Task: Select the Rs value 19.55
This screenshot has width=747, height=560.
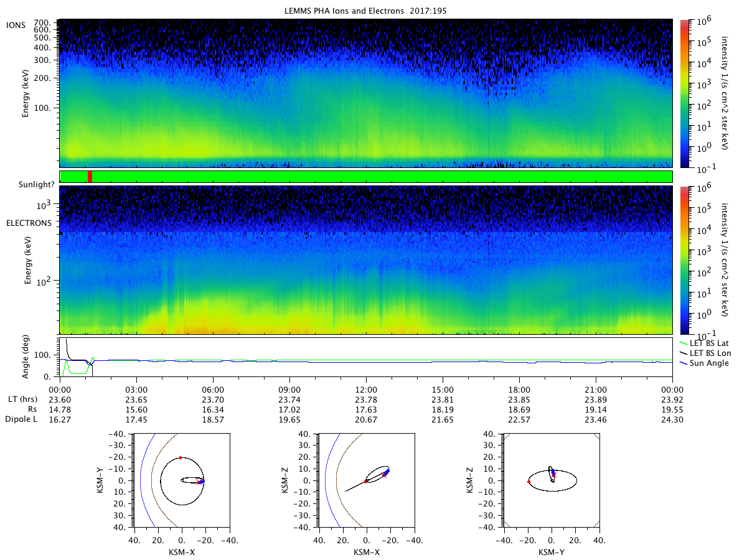Action: 672,409
